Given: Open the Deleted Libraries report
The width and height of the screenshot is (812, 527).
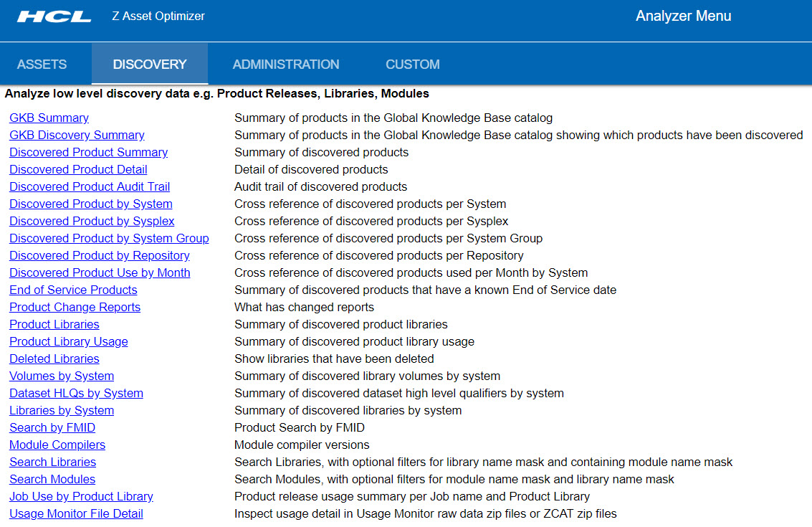Looking at the screenshot, I should pyautogui.click(x=54, y=359).
